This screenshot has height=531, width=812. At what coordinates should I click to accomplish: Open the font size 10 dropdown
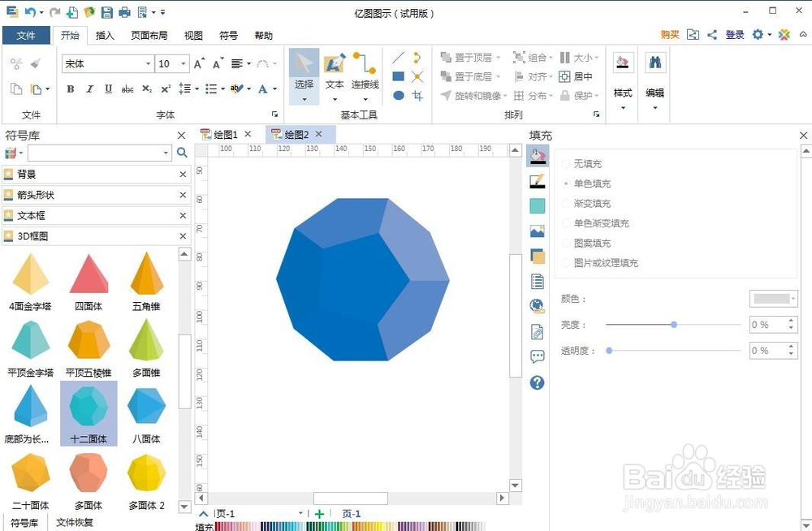[184, 63]
